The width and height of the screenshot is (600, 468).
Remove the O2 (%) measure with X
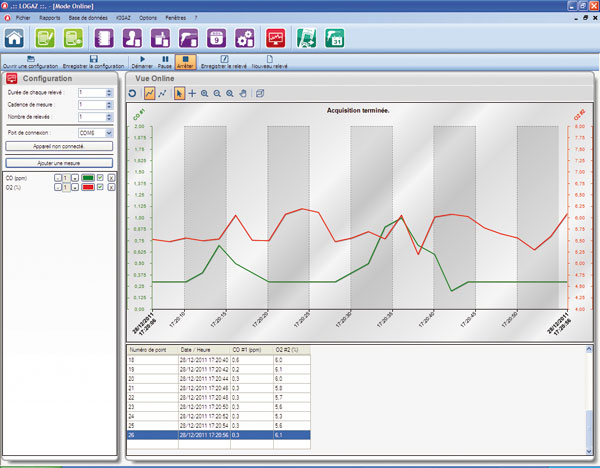click(111, 188)
